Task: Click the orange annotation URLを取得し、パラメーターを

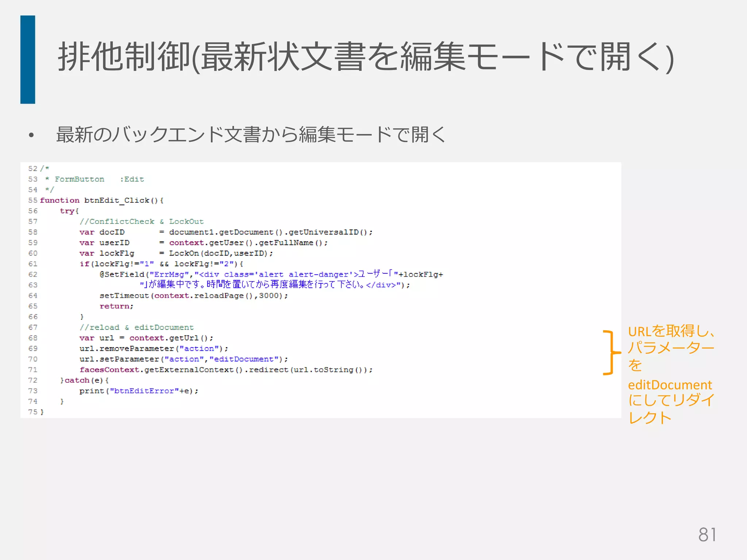Action: pyautogui.click(x=671, y=348)
